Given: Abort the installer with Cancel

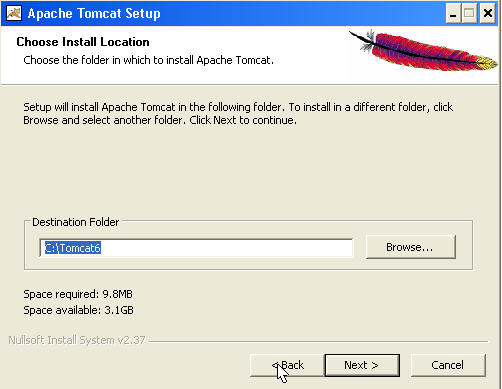Looking at the screenshot, I should coord(448,365).
